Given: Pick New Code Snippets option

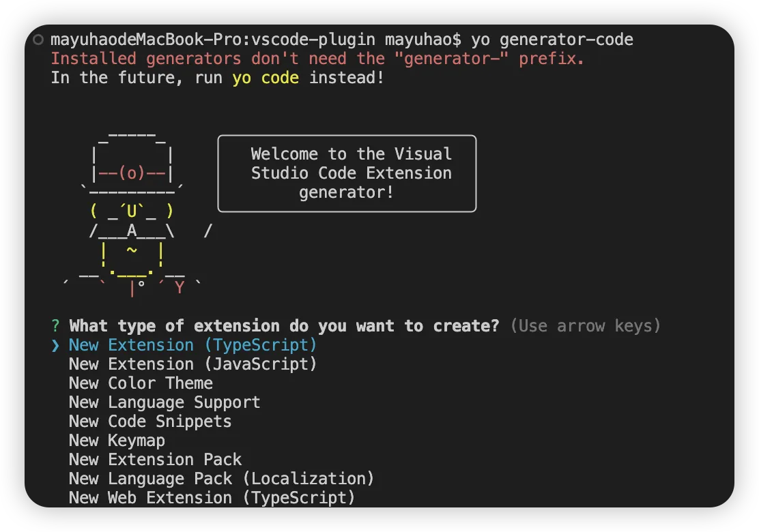Looking at the screenshot, I should 150,422.
